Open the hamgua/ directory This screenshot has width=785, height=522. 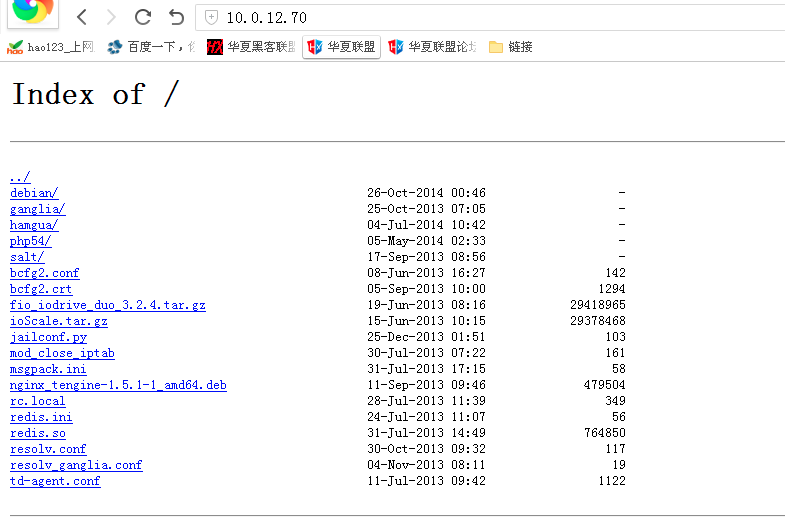point(34,225)
